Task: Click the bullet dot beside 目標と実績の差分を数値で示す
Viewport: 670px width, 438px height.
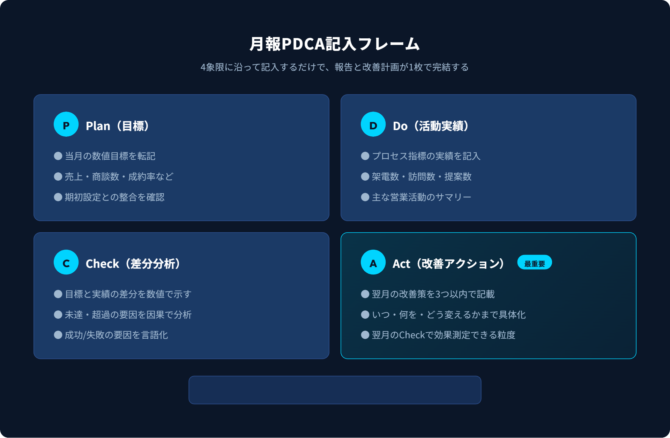Action: 58,294
